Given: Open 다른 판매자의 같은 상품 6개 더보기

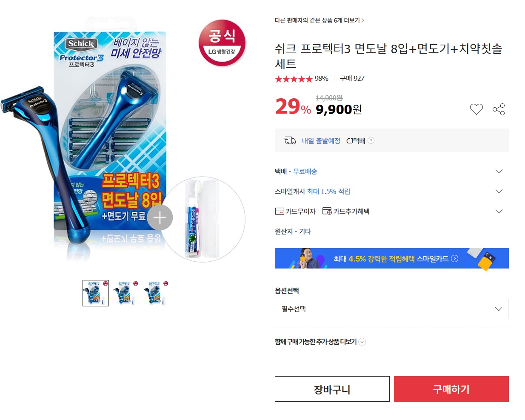Looking at the screenshot, I should 320,20.
